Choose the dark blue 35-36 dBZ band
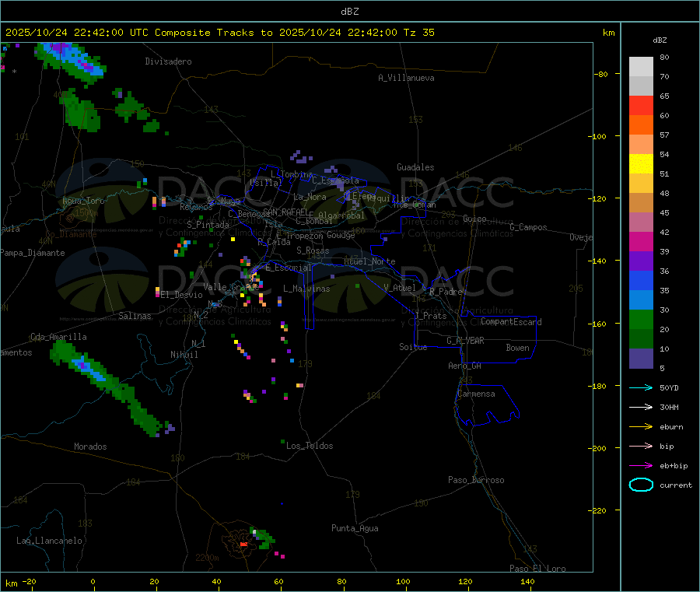The height and width of the screenshot is (592, 700). click(641, 280)
